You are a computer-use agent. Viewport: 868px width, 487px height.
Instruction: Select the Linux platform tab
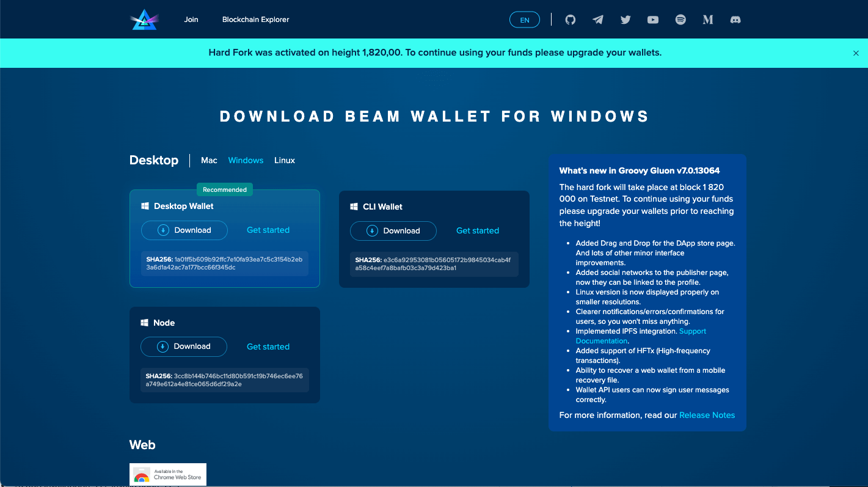pos(285,160)
